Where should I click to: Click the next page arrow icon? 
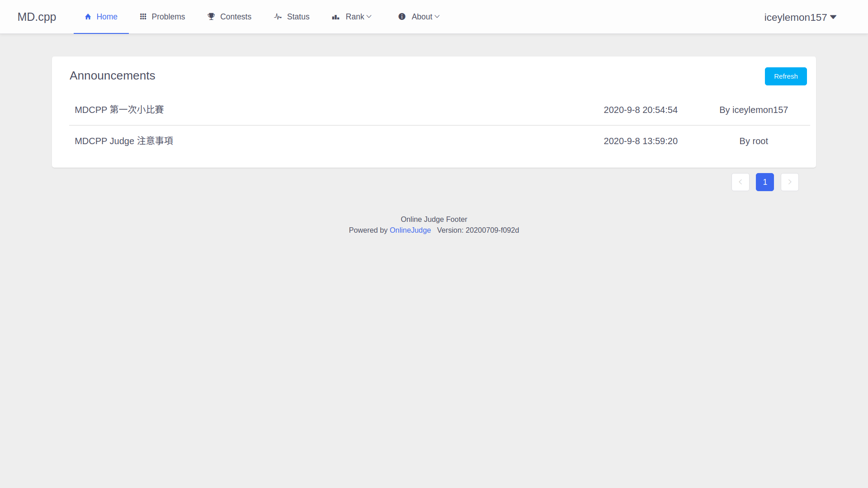[x=789, y=182]
